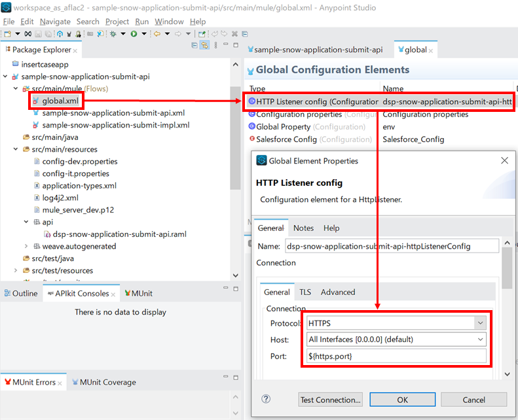Open the Navigate menu
Viewport: 518px width, 420px height.
click(x=55, y=22)
